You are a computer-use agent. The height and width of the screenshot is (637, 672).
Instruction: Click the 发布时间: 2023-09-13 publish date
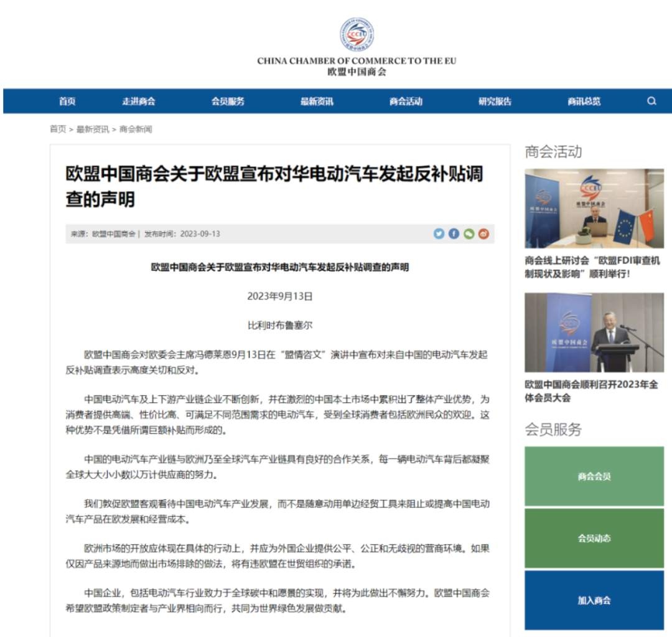(x=182, y=234)
